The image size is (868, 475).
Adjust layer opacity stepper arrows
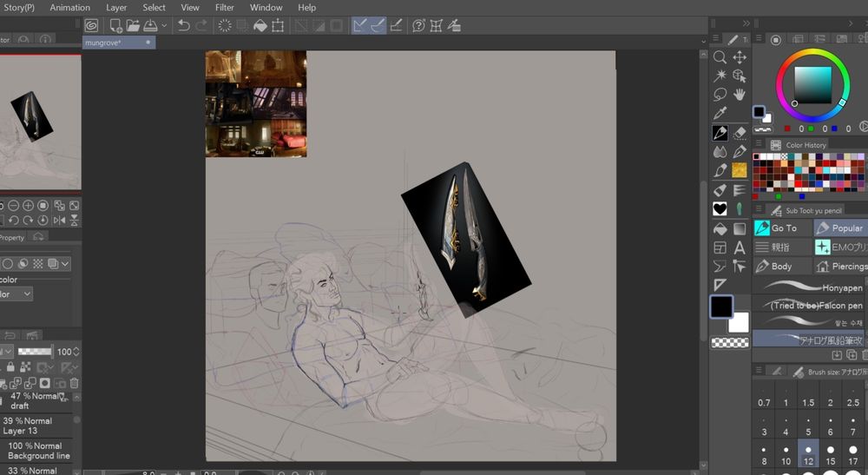pos(76,352)
